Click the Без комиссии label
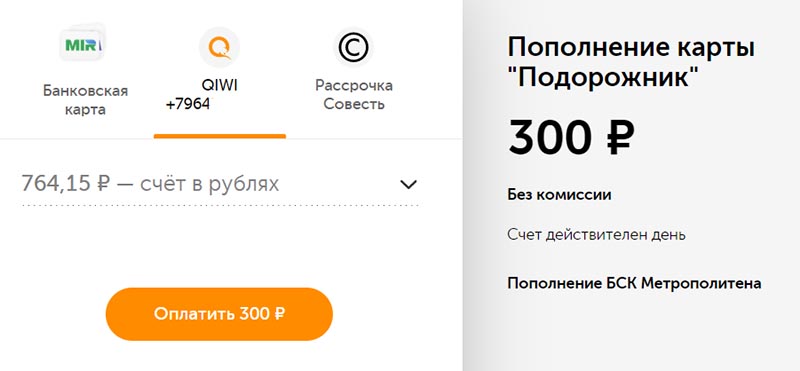 coord(559,194)
